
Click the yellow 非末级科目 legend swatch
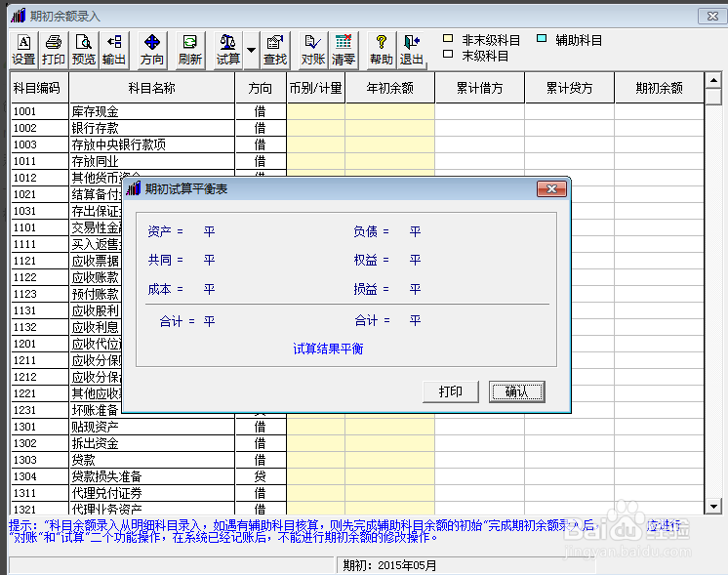[449, 40]
